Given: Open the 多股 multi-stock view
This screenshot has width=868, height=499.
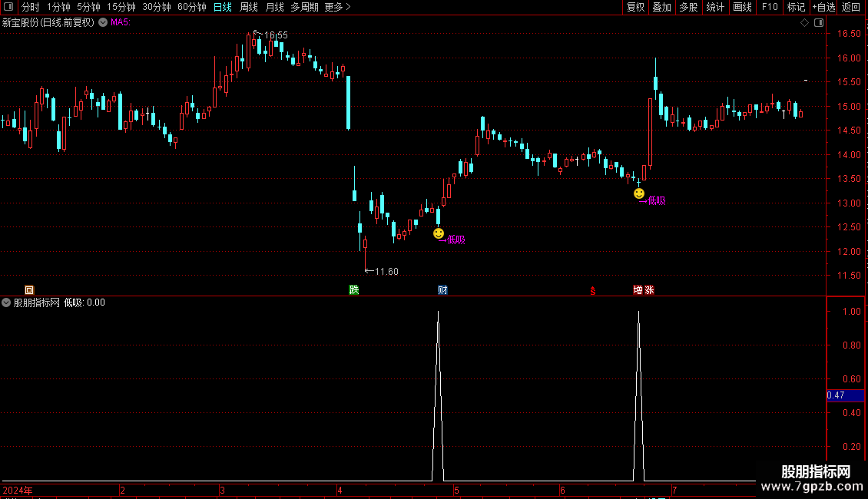Looking at the screenshot, I should (688, 7).
